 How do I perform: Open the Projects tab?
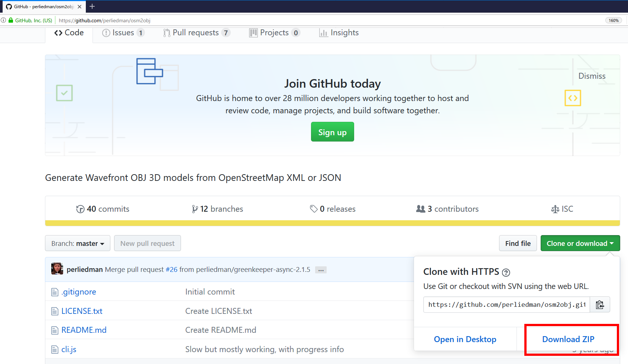(275, 33)
